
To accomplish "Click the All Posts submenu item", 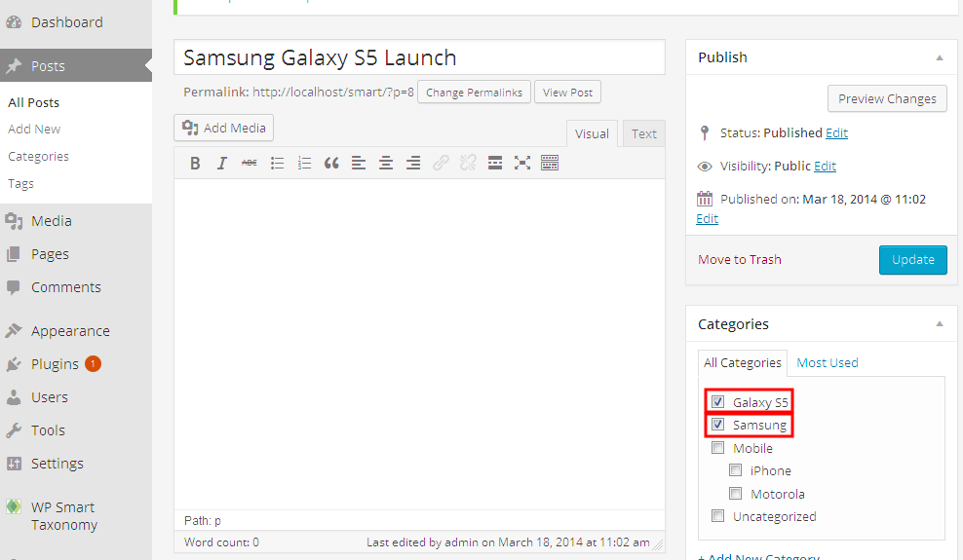I will (x=34, y=103).
